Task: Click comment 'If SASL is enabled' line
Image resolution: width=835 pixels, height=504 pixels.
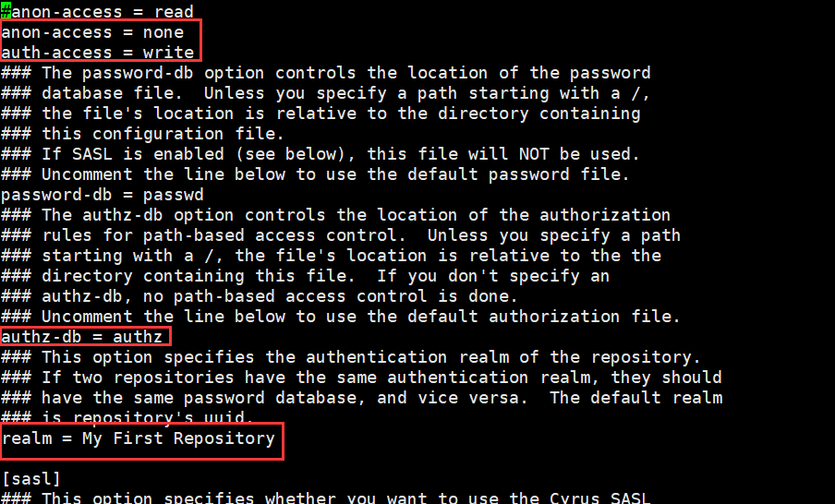Action: pos(321,154)
